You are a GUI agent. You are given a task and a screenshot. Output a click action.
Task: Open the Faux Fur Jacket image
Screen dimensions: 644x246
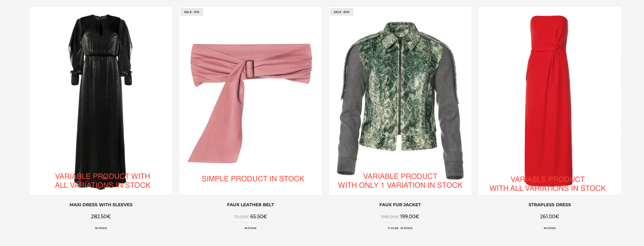[x=400, y=101]
